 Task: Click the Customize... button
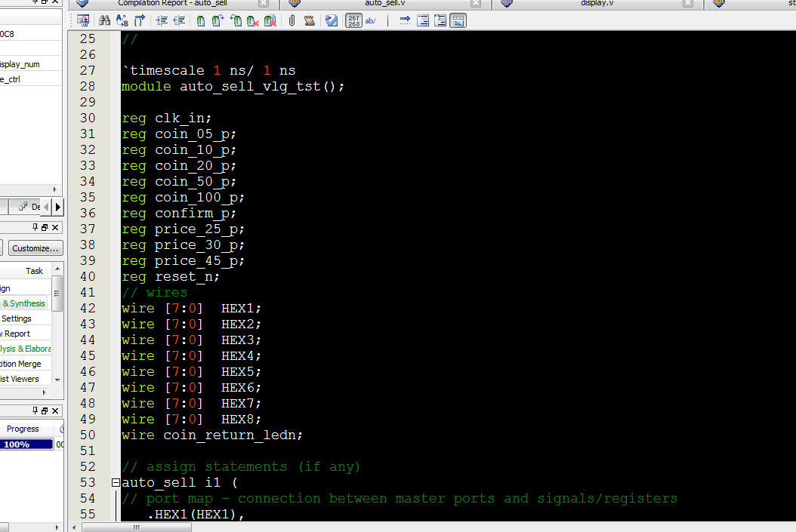[x=35, y=248]
